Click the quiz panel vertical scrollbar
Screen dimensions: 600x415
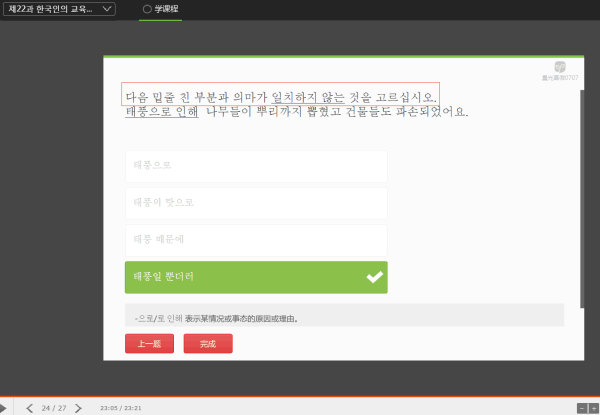click(x=582, y=199)
